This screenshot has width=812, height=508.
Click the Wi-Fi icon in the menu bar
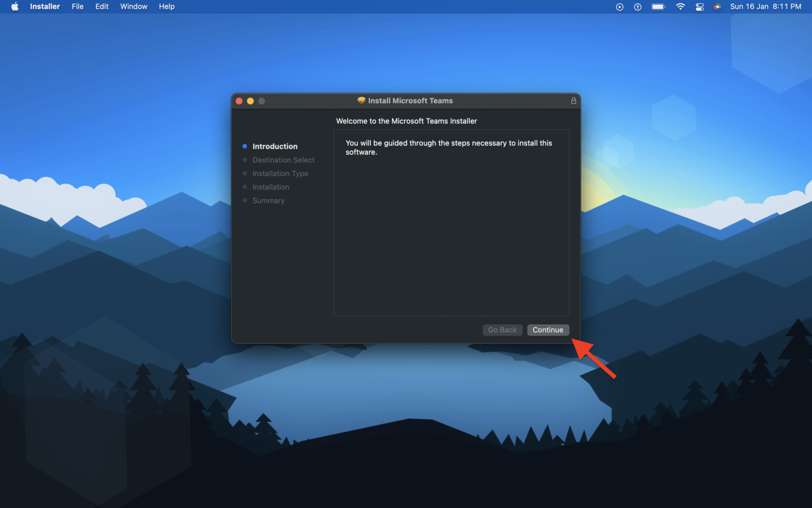point(680,6)
